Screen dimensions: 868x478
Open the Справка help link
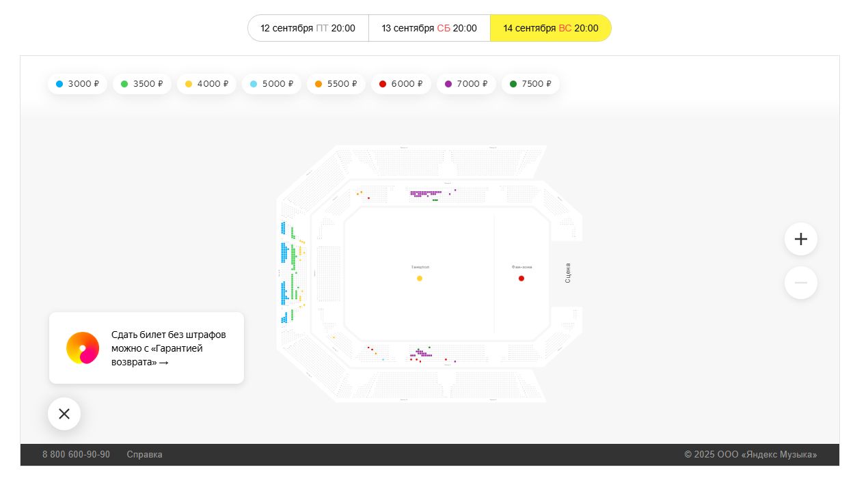coord(145,455)
